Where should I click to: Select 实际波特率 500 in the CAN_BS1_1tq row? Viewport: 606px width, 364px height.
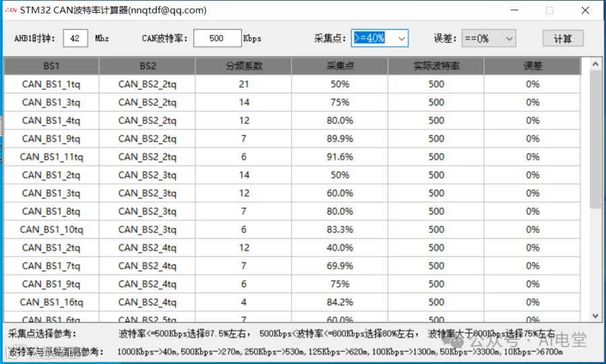tap(436, 84)
